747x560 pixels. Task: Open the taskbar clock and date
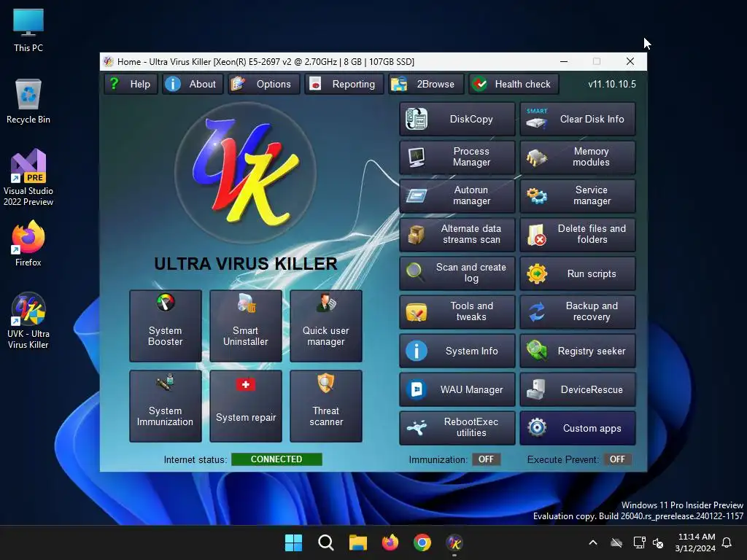(x=696, y=542)
